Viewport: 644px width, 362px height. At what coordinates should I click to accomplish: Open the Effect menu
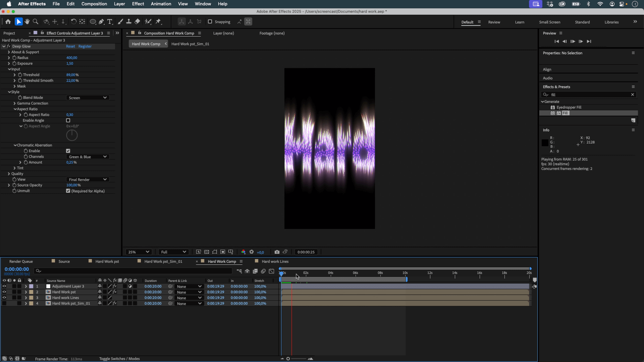point(138,4)
